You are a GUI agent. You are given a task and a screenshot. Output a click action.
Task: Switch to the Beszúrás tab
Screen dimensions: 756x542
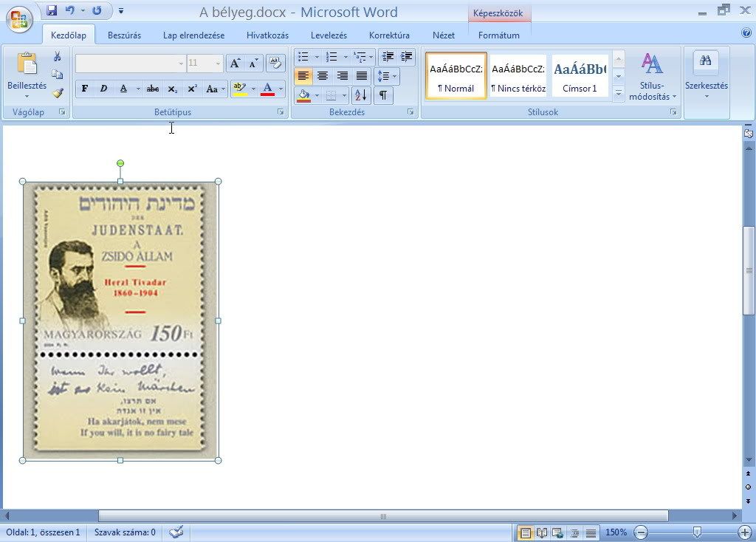point(124,35)
